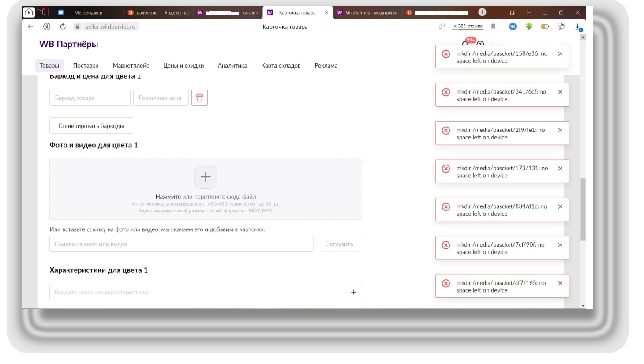Screen dimensions: 644x364
Task: Focus the Ссылка на фото или видео field
Action: [x=181, y=244]
